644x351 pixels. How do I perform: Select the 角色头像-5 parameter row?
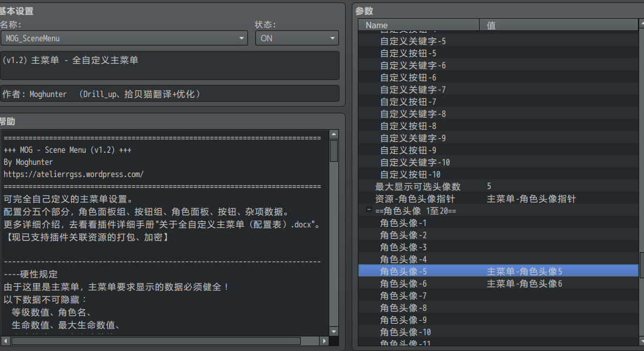[x=403, y=271]
